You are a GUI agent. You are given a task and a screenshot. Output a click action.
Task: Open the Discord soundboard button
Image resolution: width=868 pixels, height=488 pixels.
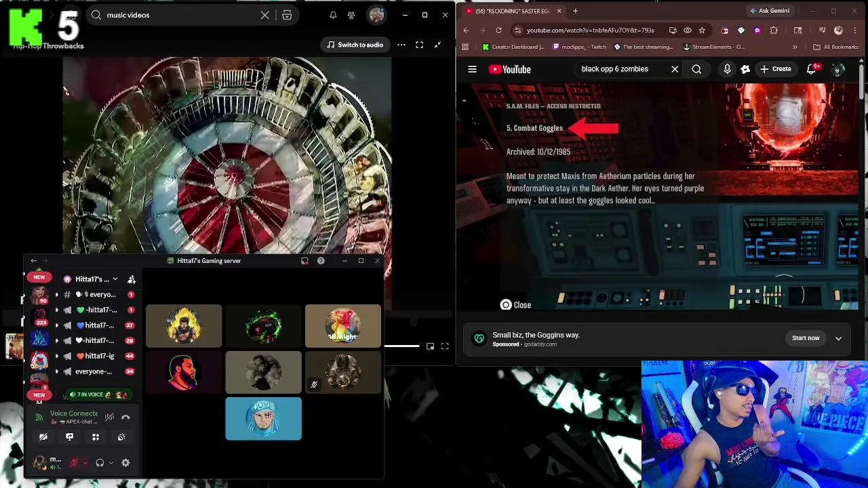click(121, 437)
